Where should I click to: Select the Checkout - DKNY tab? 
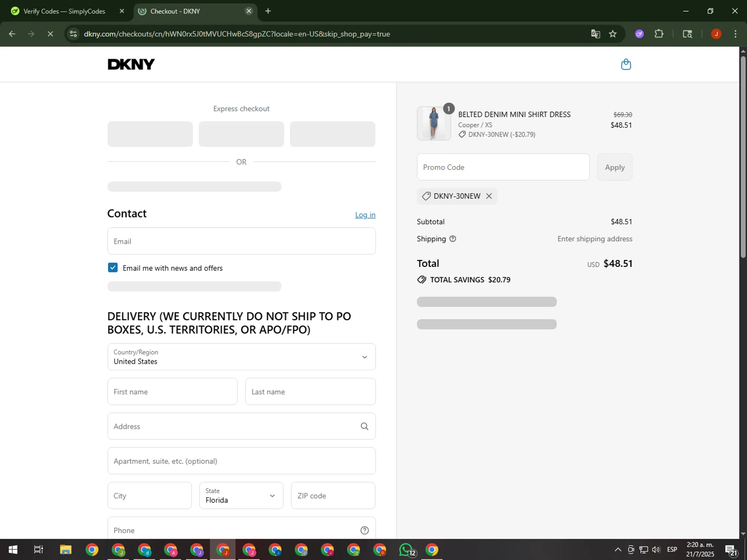pos(195,11)
